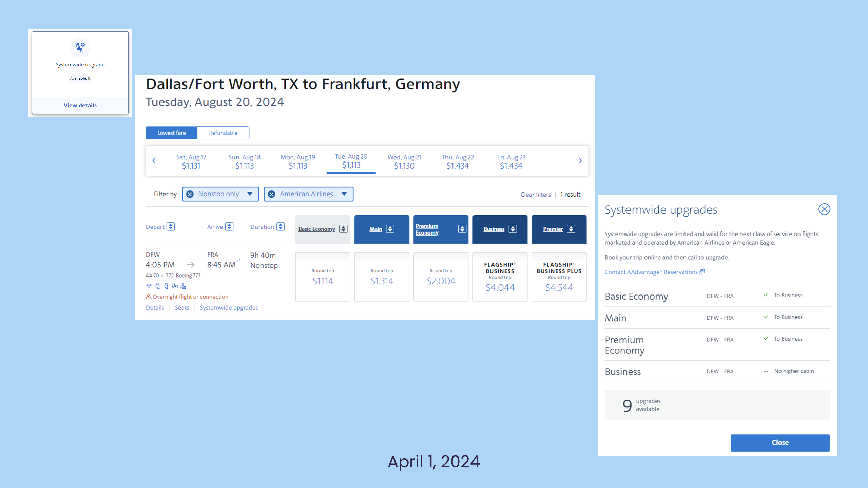The width and height of the screenshot is (868, 488).
Task: Open the Premium Economy header link
Action: point(427,229)
